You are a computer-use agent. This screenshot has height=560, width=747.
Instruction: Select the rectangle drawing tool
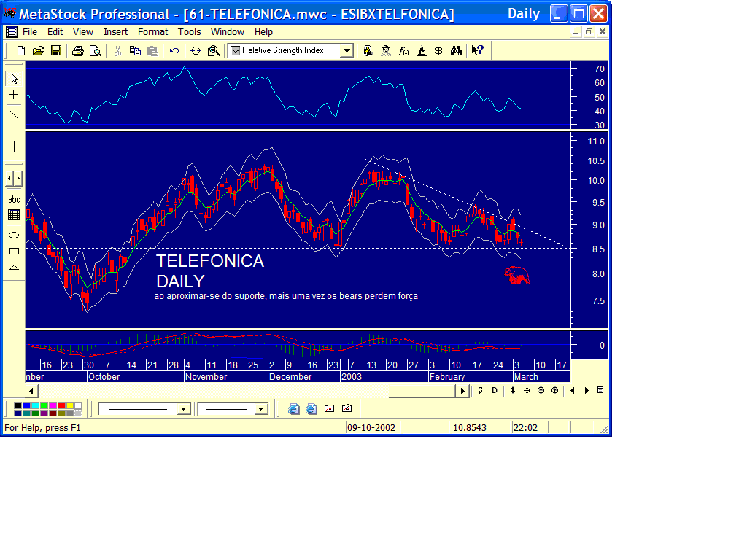(x=15, y=251)
